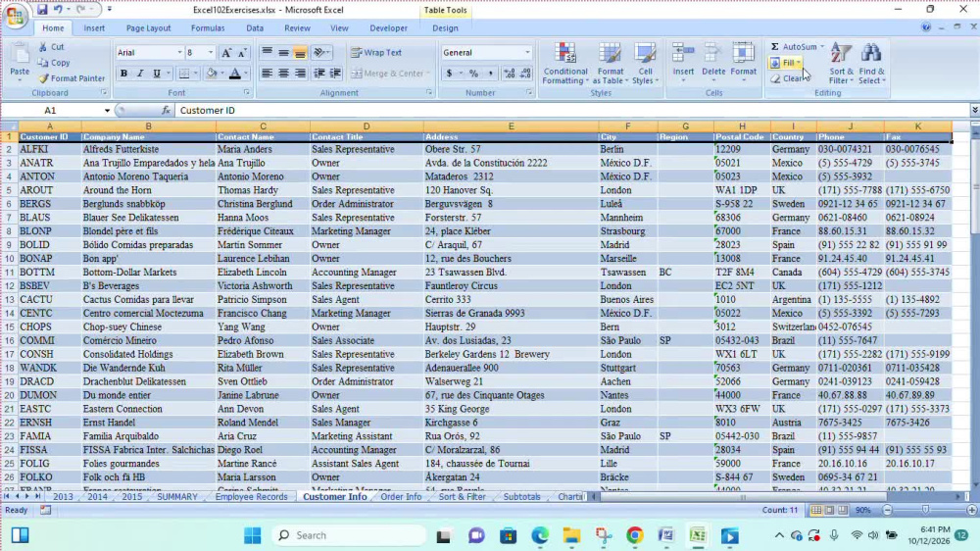This screenshot has width=980, height=551.
Task: Apply percent style
Action: pyautogui.click(x=473, y=74)
